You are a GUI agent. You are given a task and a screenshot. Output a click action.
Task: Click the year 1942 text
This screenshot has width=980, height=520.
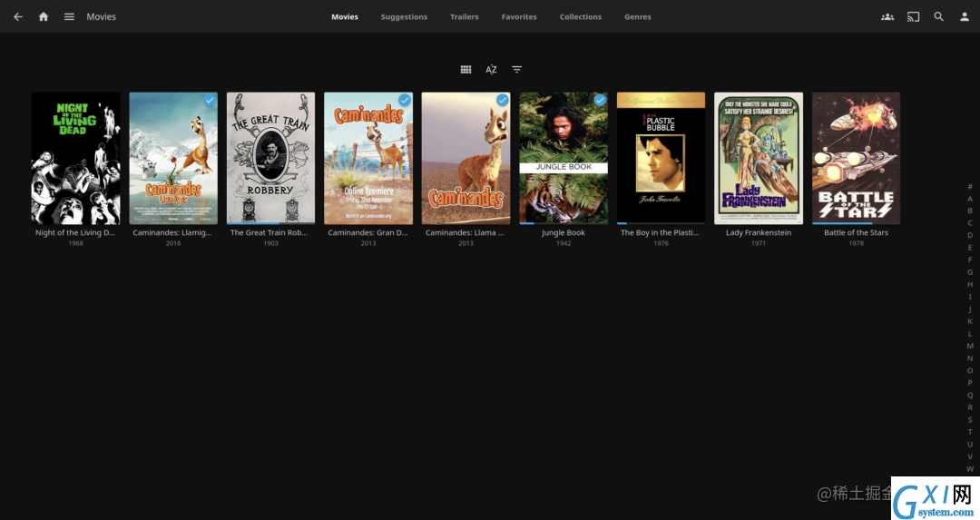coord(563,243)
